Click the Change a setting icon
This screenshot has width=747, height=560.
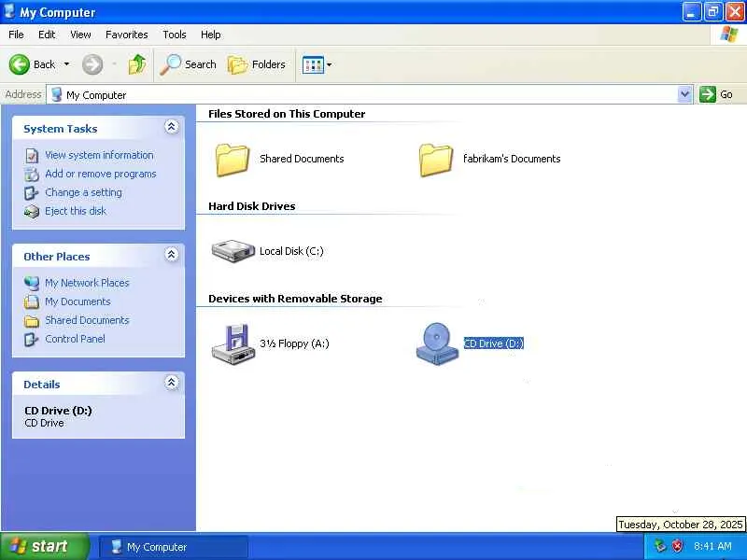coord(32,193)
